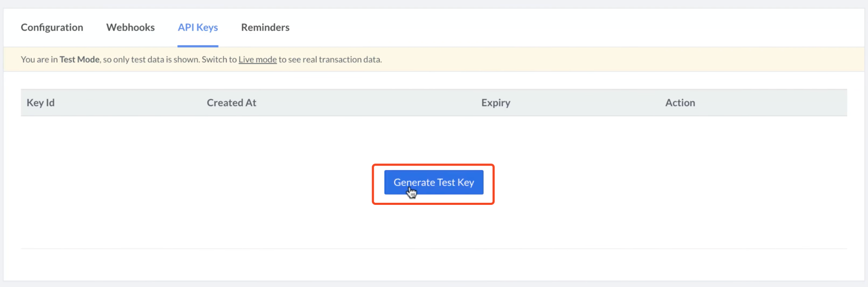This screenshot has width=868, height=287.
Task: Click the bold Test Mode text
Action: click(x=79, y=60)
